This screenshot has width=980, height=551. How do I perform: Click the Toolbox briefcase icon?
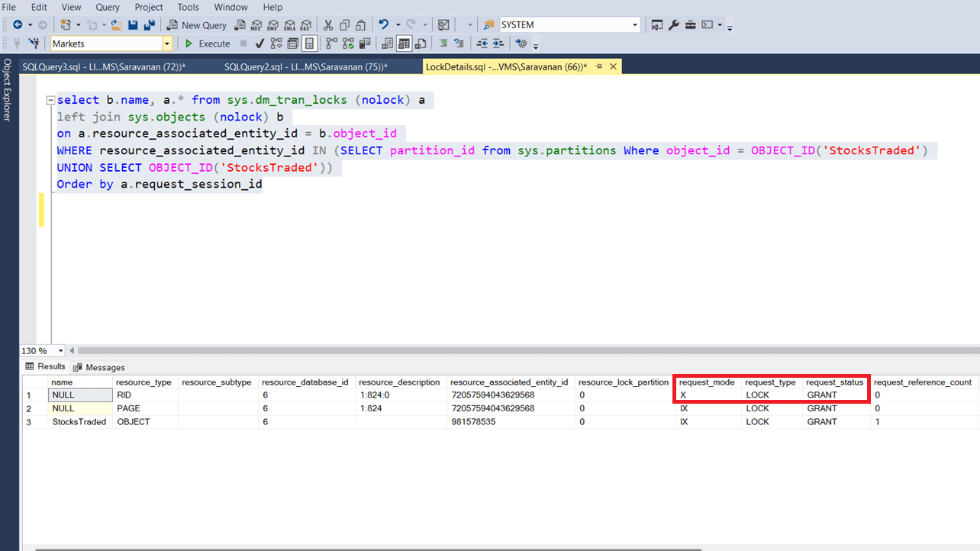point(690,25)
